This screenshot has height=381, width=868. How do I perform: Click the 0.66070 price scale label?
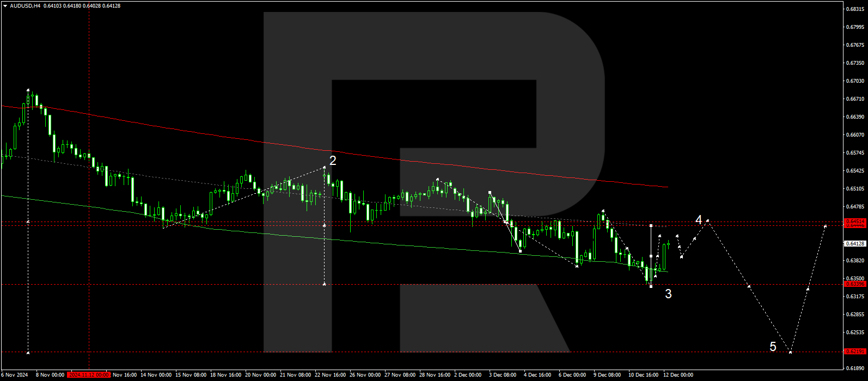pos(855,135)
